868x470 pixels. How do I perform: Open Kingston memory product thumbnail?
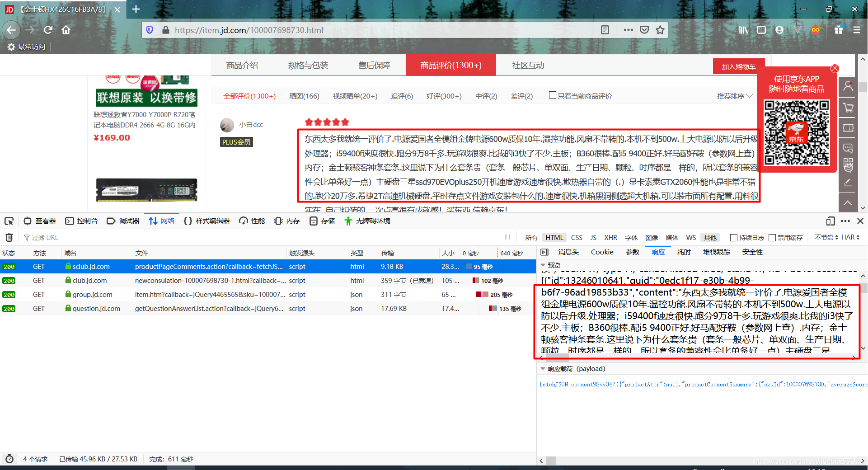(x=146, y=190)
